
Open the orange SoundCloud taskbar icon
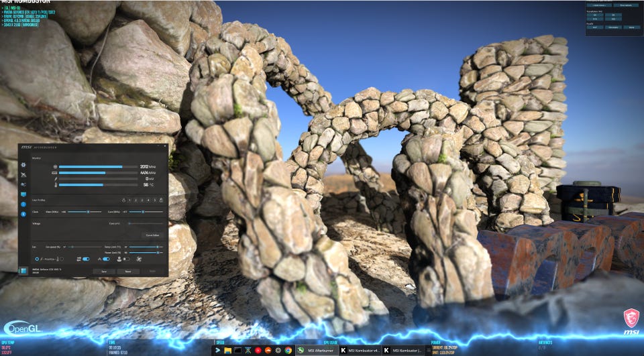(268, 350)
